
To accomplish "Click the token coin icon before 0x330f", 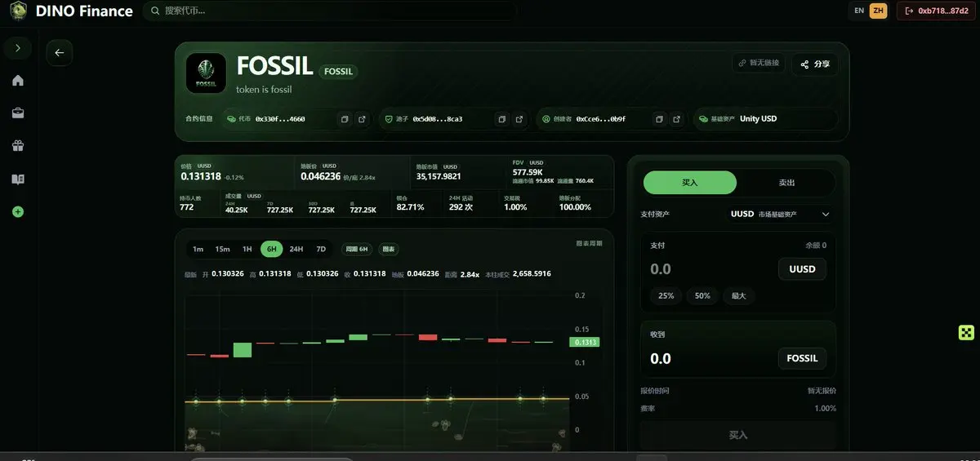I will [231, 119].
